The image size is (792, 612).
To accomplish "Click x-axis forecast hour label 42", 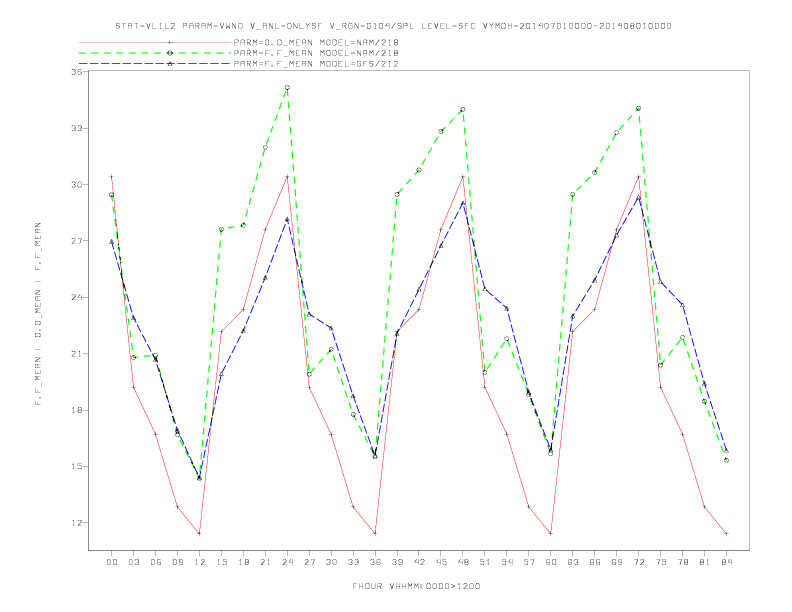I will point(419,562).
